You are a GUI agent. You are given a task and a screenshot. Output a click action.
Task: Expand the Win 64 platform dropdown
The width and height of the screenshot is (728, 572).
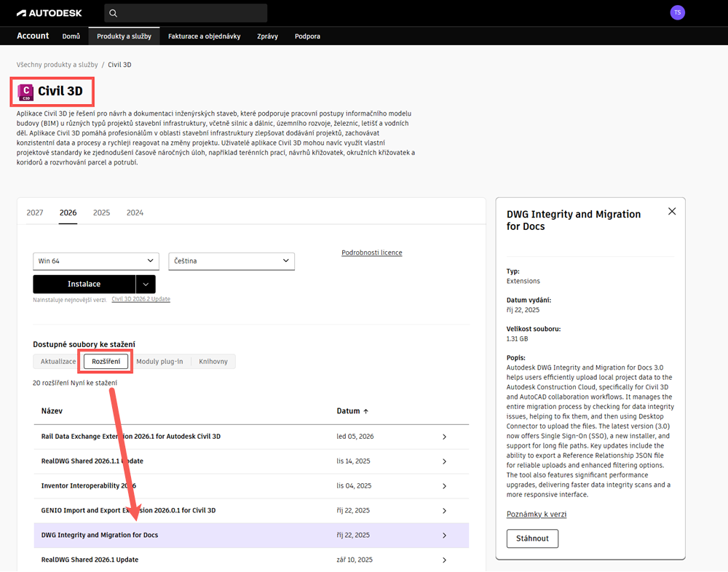click(96, 261)
